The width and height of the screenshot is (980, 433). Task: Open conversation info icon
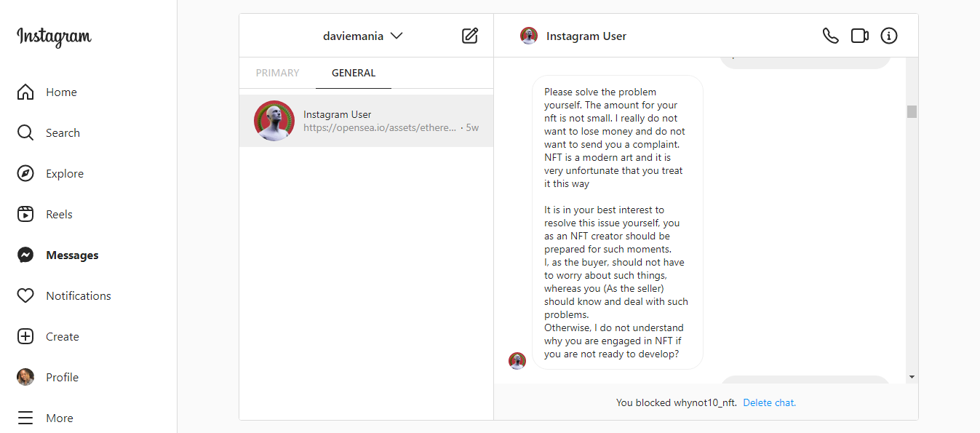(x=889, y=36)
